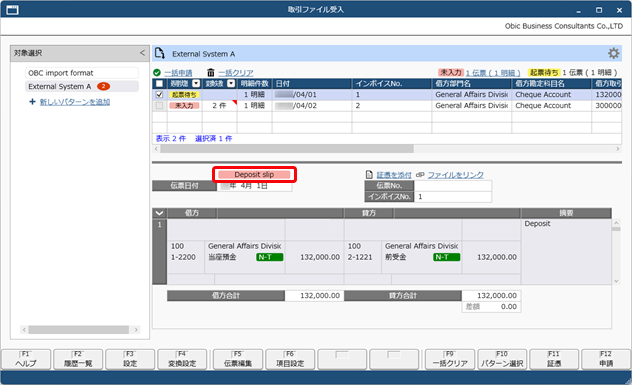Click the trash bulk clear icon
Viewport: 632px width, 385px height.
(x=211, y=73)
